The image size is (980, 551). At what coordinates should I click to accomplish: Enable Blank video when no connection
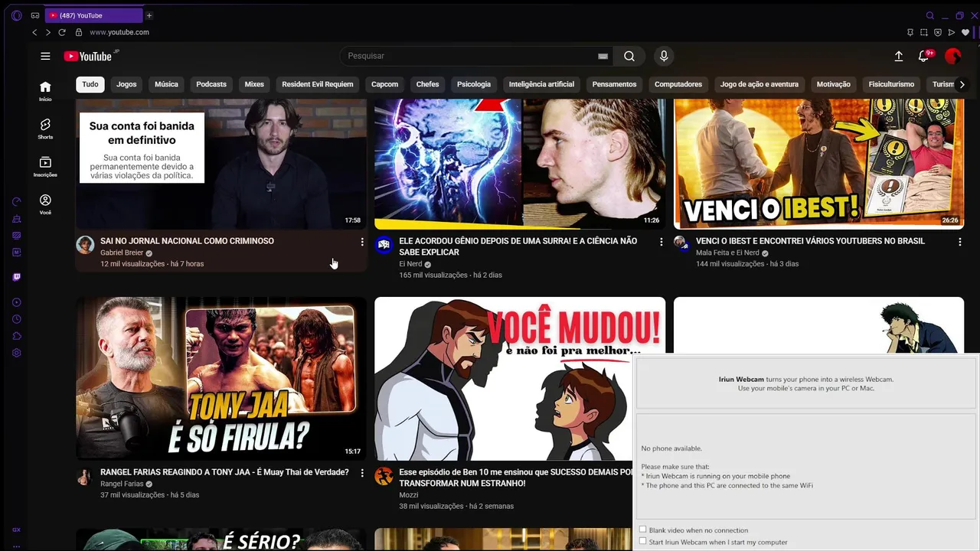click(643, 530)
